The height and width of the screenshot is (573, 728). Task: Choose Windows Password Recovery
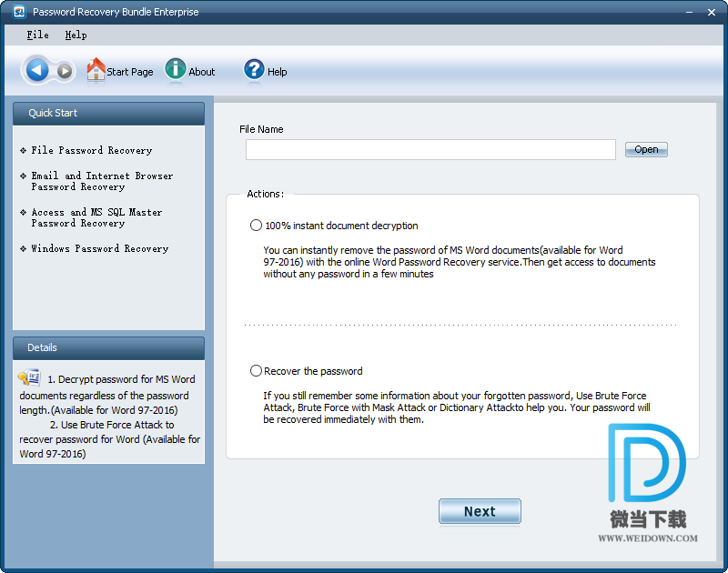click(x=99, y=248)
